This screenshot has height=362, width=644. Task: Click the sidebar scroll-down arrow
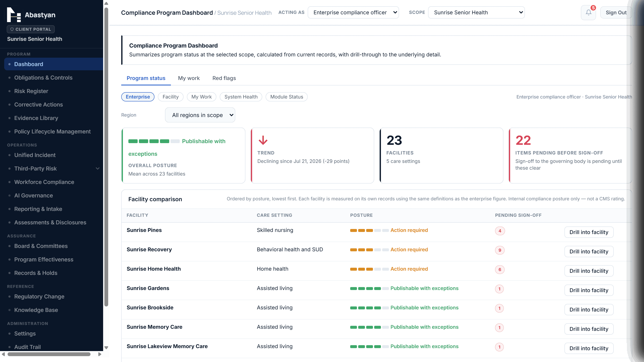[x=106, y=347]
